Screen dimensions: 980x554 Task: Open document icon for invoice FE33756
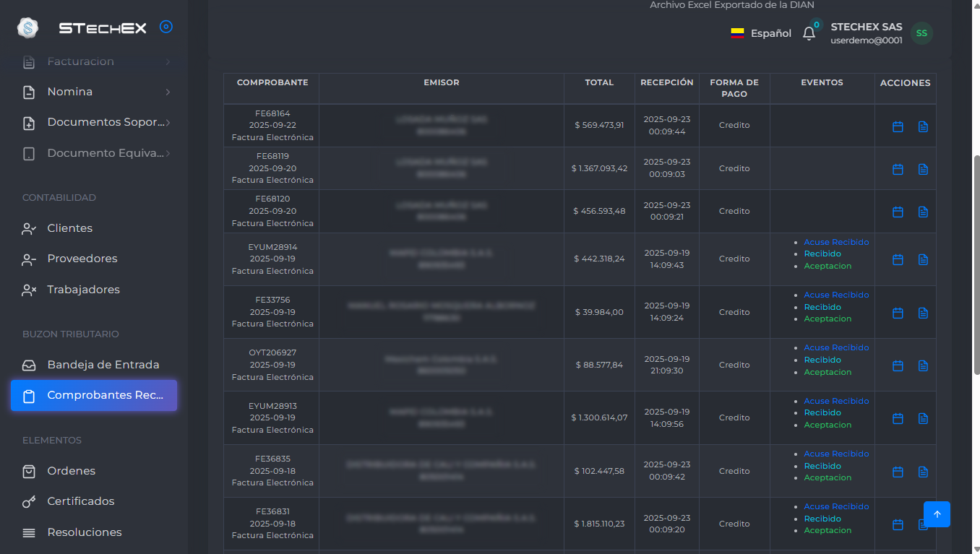tap(923, 313)
